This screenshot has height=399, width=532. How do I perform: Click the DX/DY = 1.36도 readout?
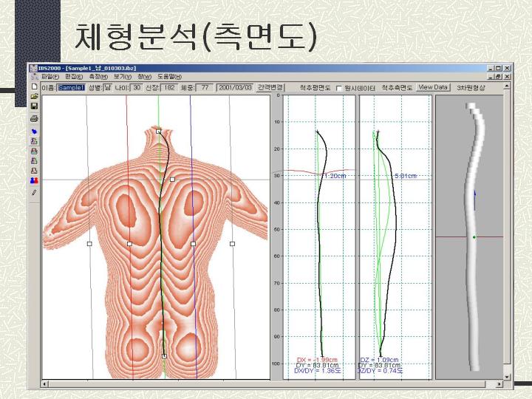point(318,371)
